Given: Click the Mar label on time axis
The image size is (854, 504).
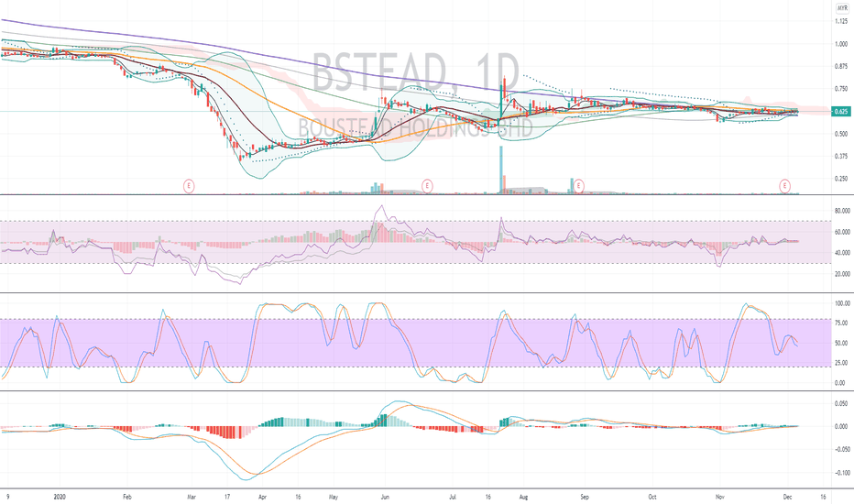Looking at the screenshot, I should click(x=192, y=497).
